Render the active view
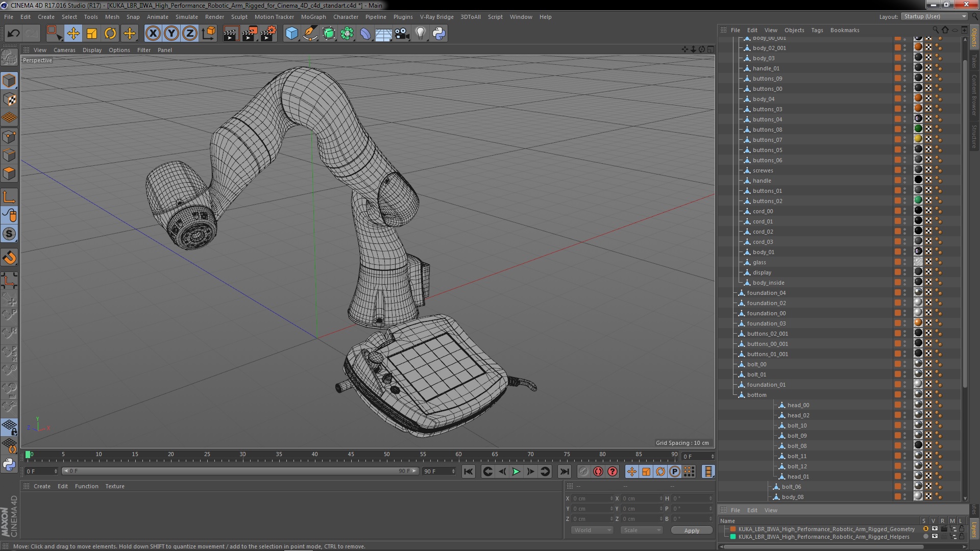Viewport: 980px width, 551px height. [x=231, y=34]
